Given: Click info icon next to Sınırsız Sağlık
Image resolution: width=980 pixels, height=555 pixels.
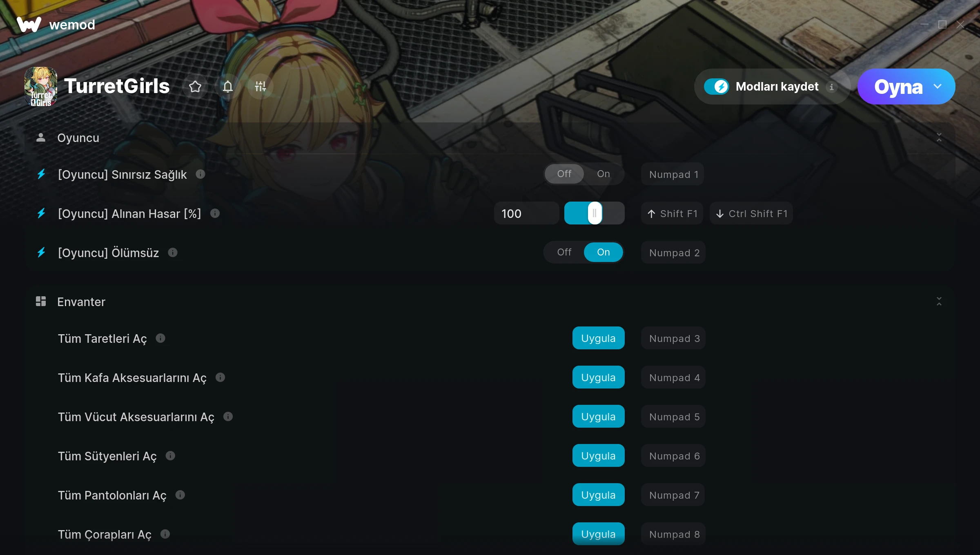Looking at the screenshot, I should pos(200,174).
